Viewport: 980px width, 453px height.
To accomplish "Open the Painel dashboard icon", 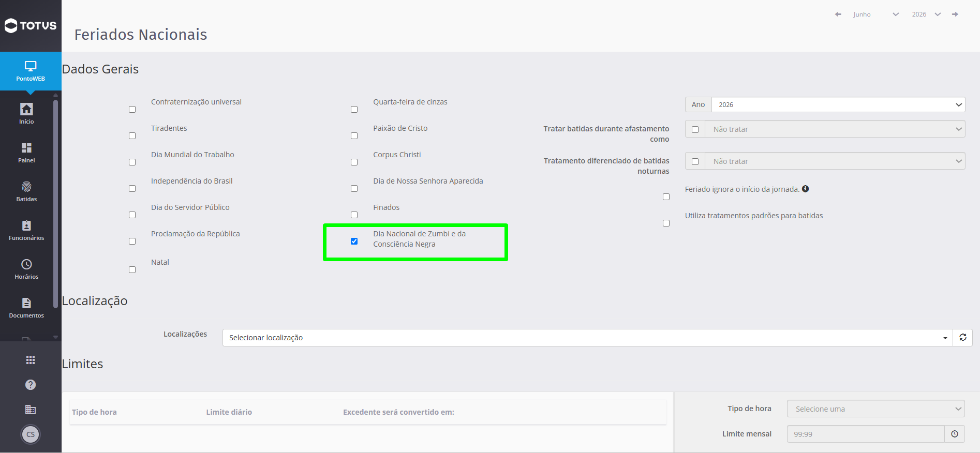I will [x=26, y=153].
